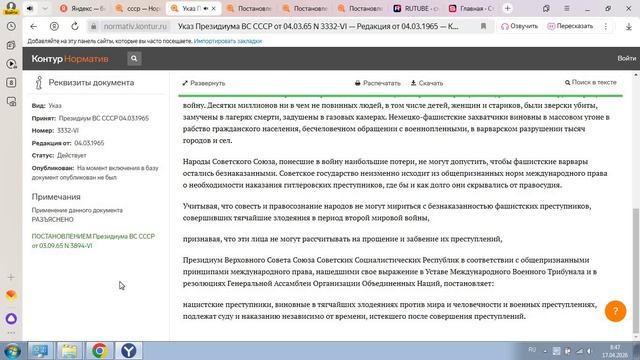Click the scrollbar up arrow
The width and height of the screenshot is (640, 360).
[x=636, y=76]
